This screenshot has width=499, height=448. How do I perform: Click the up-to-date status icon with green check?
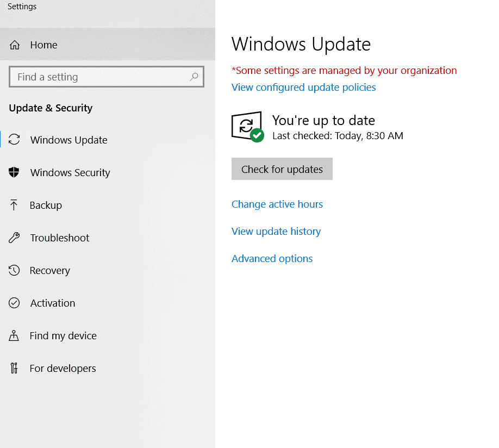pyautogui.click(x=247, y=127)
